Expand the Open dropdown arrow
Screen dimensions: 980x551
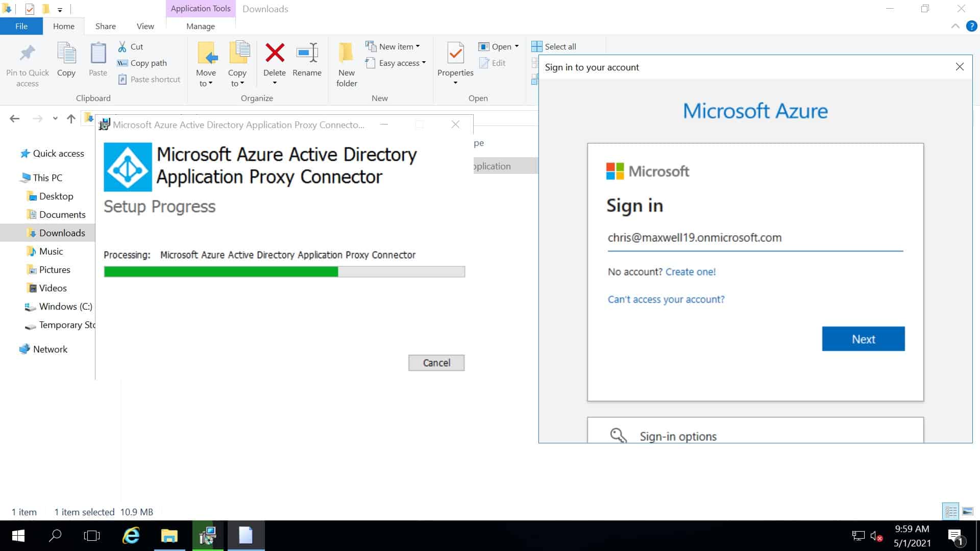point(517,46)
